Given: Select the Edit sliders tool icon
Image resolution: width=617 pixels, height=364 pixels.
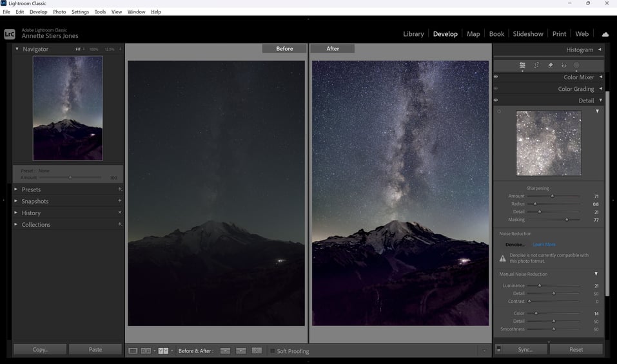Looking at the screenshot, I should point(522,65).
